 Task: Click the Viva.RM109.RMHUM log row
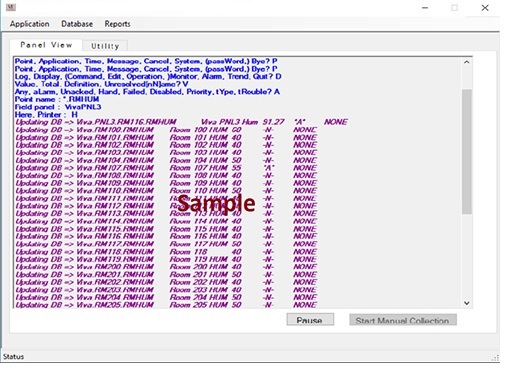tap(166, 183)
